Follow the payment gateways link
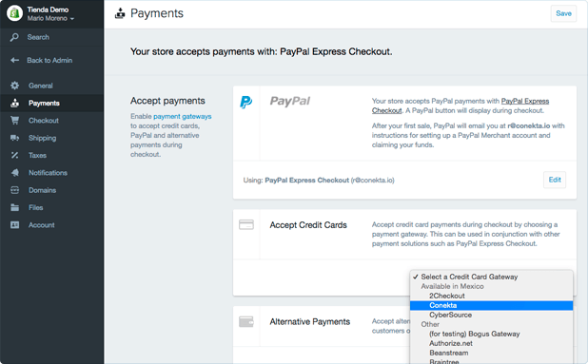Image resolution: width=588 pixels, height=364 pixels. [x=183, y=117]
